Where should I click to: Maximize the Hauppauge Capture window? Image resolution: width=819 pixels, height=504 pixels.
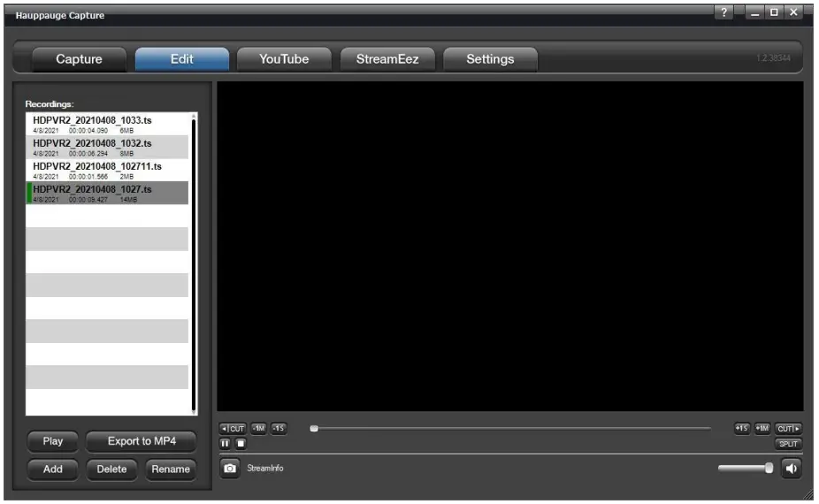[x=774, y=12]
